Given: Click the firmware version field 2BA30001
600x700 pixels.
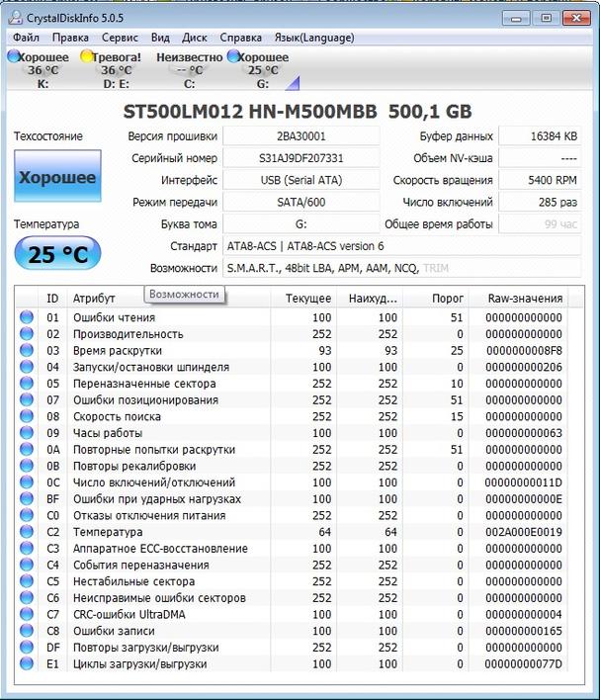Looking at the screenshot, I should click(301, 136).
